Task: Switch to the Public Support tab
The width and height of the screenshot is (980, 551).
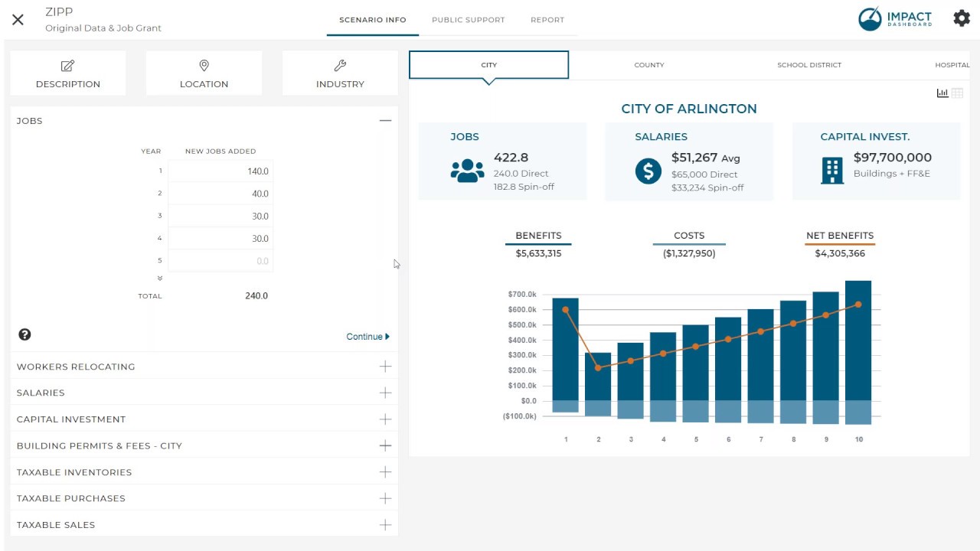Action: pyautogui.click(x=468, y=20)
